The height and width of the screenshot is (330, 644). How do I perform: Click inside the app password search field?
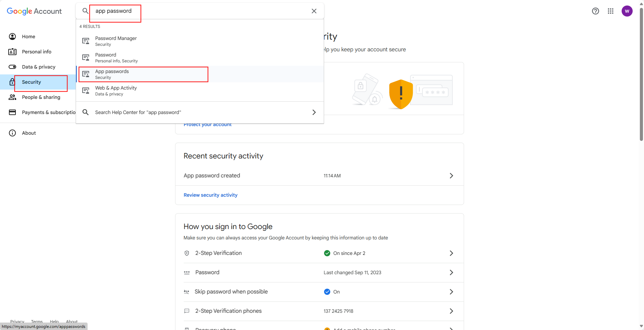click(x=200, y=11)
